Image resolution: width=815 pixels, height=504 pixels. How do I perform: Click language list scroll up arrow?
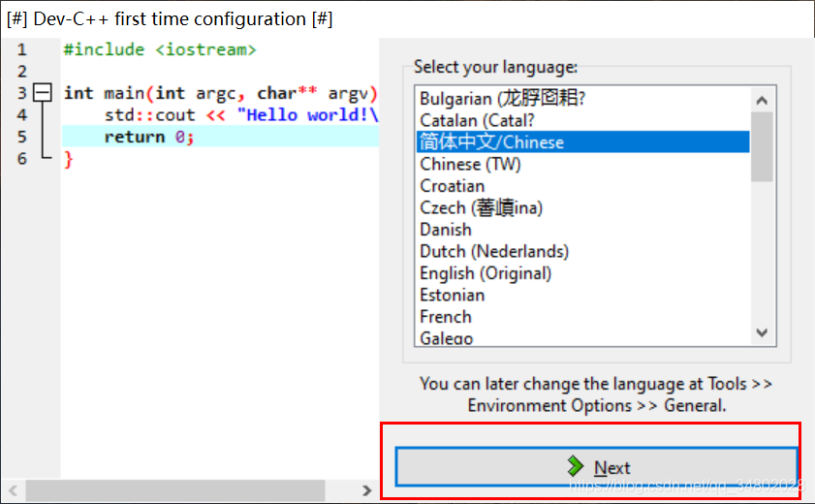point(762,100)
